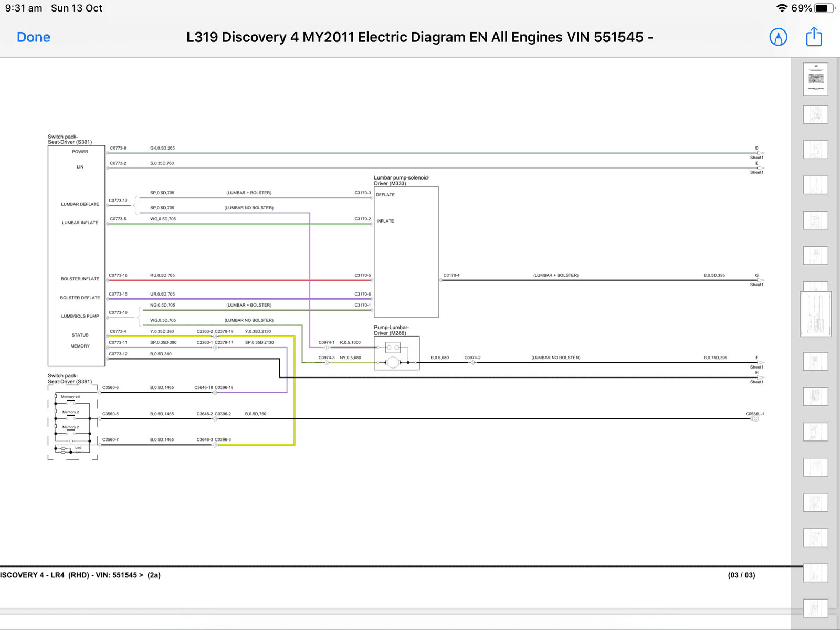The height and width of the screenshot is (630, 840).
Task: Tap connector label C3646-18
Action: coord(204,387)
